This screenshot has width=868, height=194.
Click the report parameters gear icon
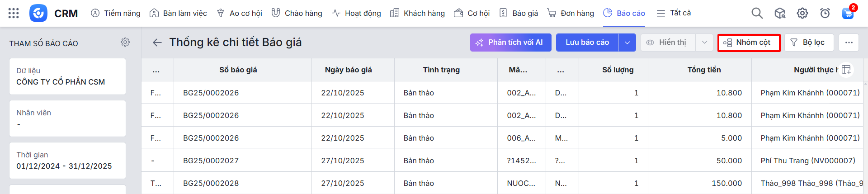pos(125,42)
